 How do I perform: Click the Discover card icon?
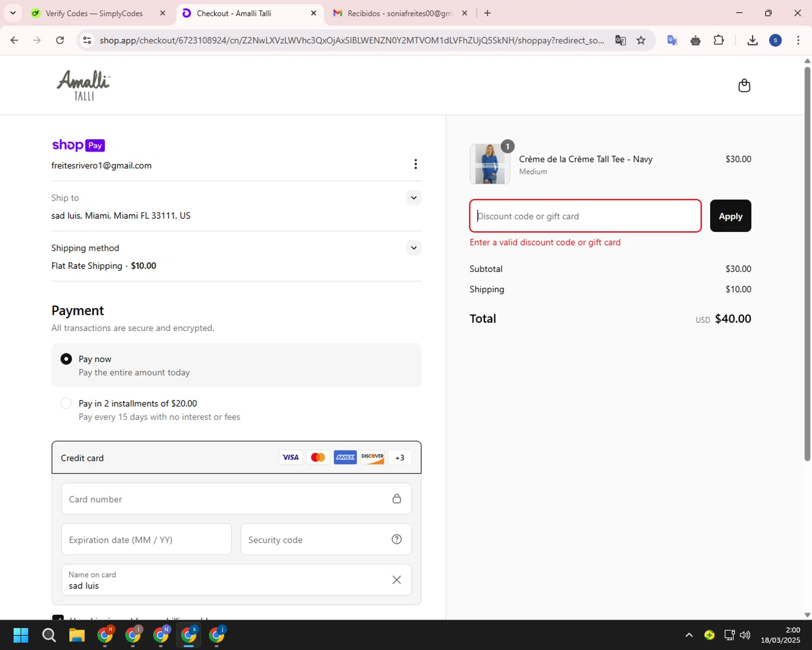(372, 458)
